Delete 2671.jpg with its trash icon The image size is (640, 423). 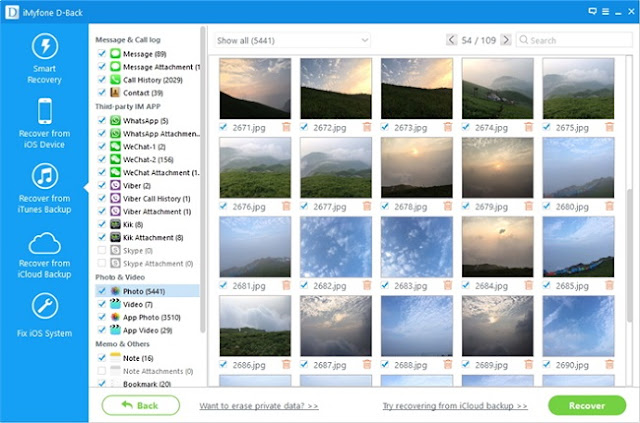pyautogui.click(x=286, y=127)
